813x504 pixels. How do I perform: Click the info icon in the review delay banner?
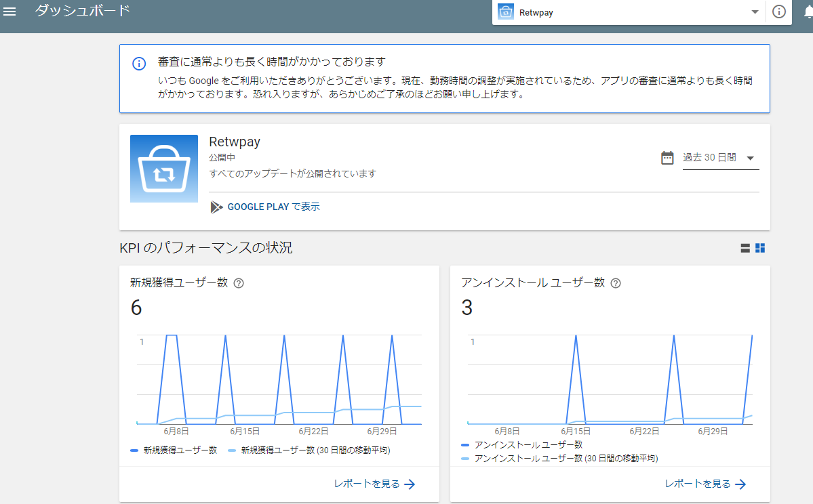click(138, 64)
